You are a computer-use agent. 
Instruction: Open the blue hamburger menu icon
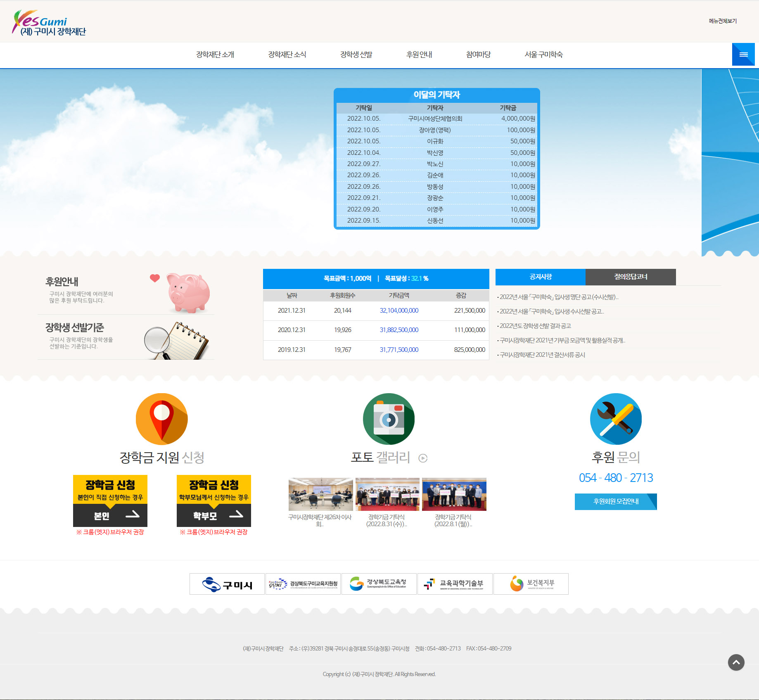pyautogui.click(x=743, y=55)
